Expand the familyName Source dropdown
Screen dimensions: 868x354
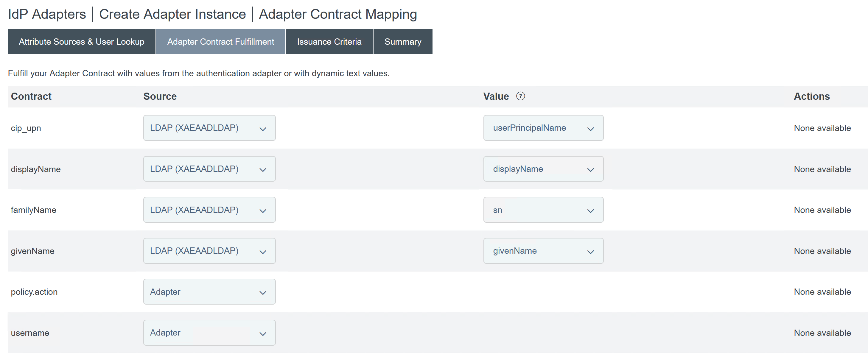click(209, 210)
